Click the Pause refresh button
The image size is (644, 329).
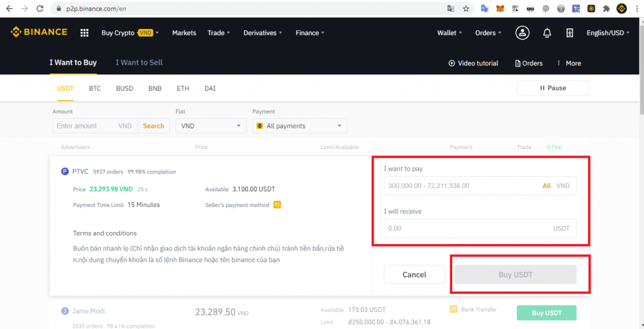(x=553, y=88)
